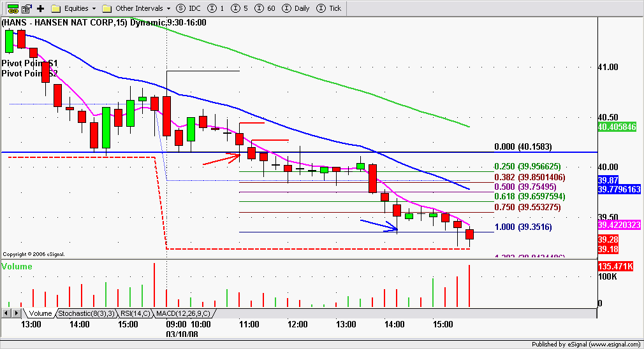Image resolution: width=644 pixels, height=349 pixels.
Task: Select the Volume study tab
Action: [40, 313]
